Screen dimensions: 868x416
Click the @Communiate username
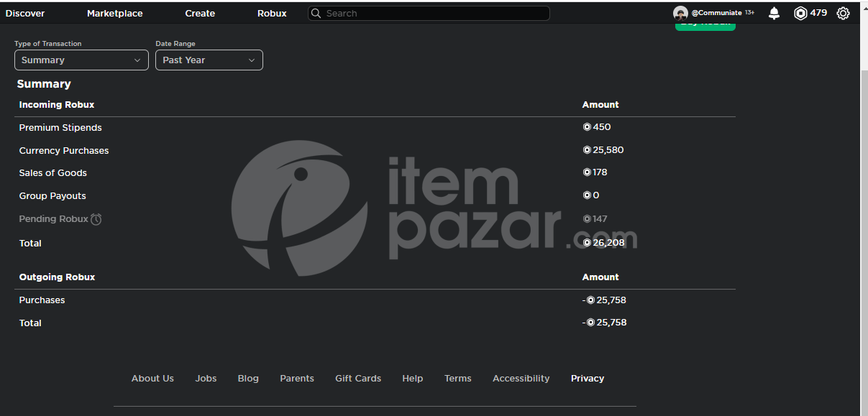point(716,13)
